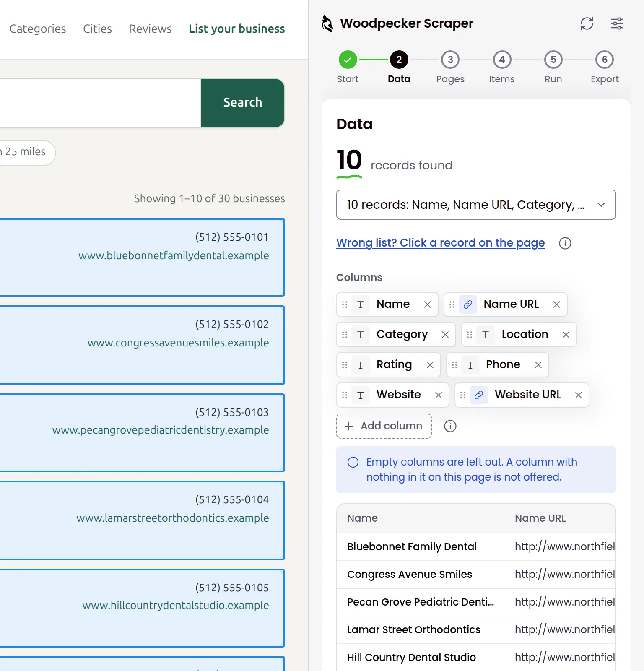Viewport: 644px width, 671px height.
Task: Remove the Category column
Action: (x=445, y=335)
